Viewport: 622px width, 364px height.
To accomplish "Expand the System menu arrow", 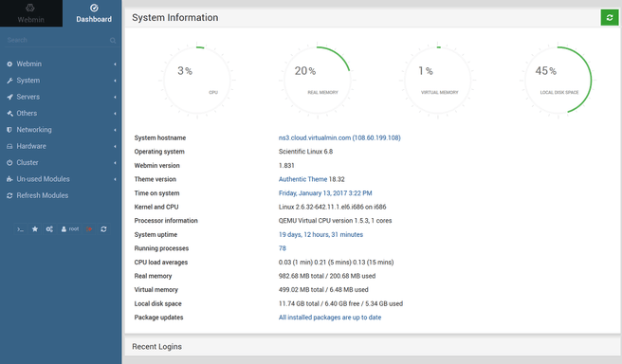I will point(115,81).
